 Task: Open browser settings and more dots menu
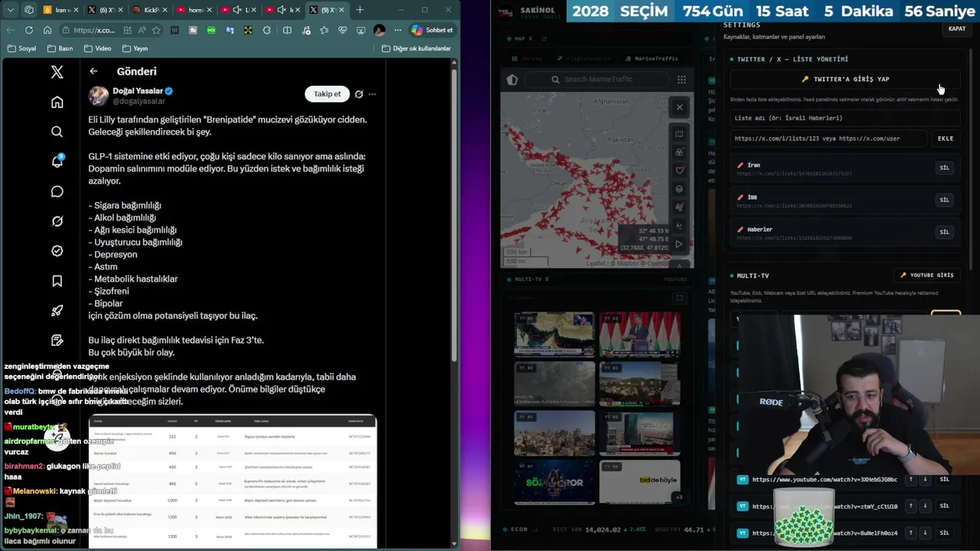(x=397, y=30)
